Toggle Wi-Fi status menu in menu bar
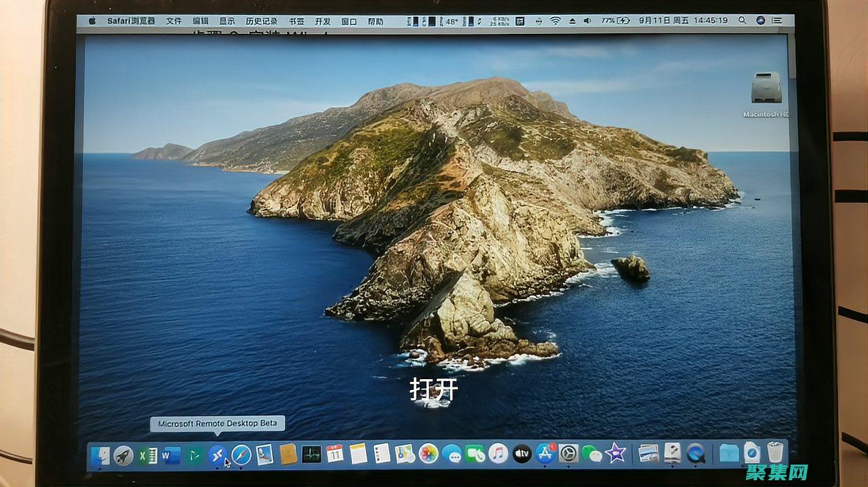The height and width of the screenshot is (487, 868). (554, 20)
